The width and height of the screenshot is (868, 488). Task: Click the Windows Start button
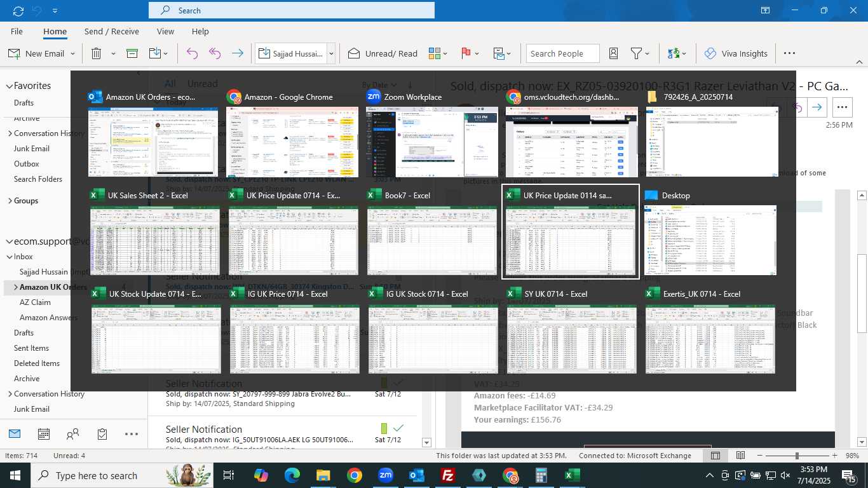point(15,475)
